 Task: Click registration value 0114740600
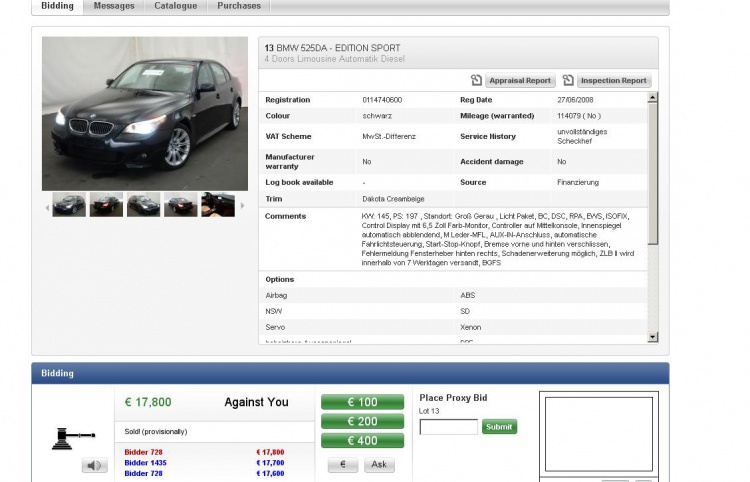(382, 100)
